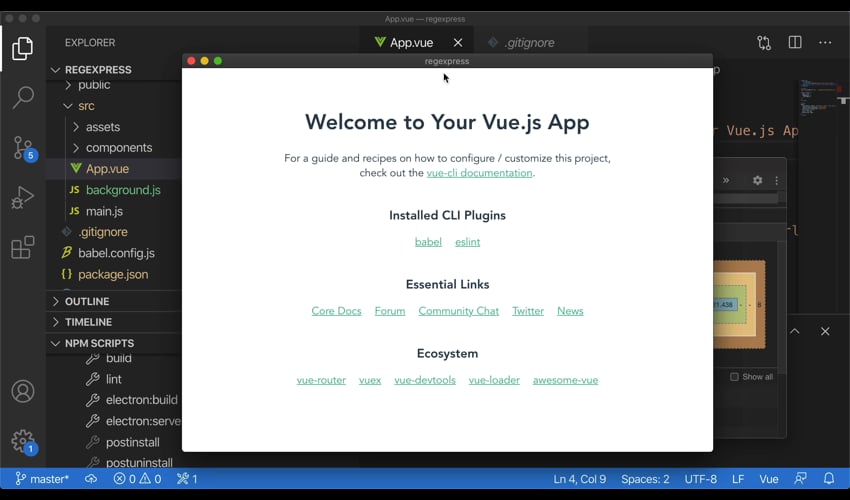Image resolution: width=850 pixels, height=500 pixels.
Task: Open the Forum link
Action: pos(390,311)
